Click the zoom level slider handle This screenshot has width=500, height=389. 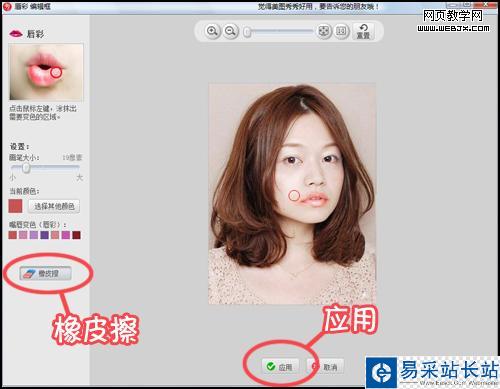click(x=247, y=32)
